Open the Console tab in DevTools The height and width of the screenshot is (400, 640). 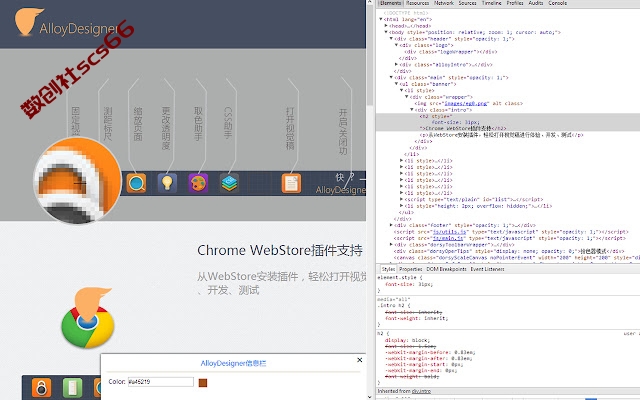coord(557,3)
